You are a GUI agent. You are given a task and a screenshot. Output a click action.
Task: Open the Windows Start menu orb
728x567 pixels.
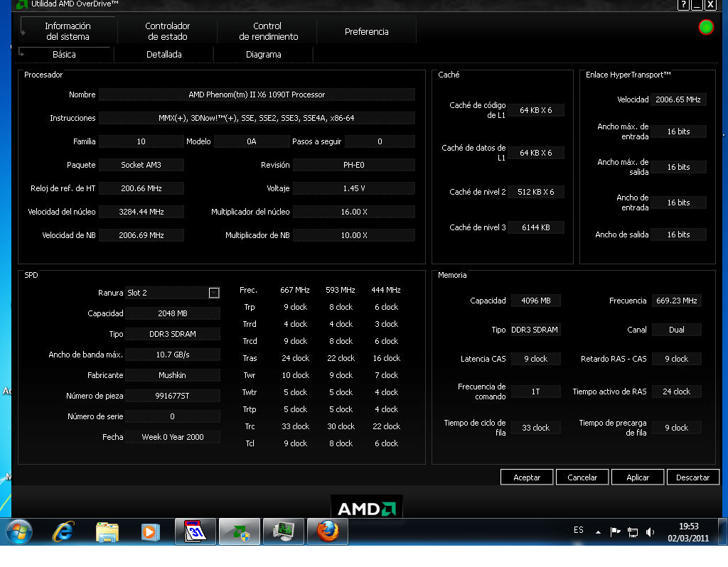point(19,531)
